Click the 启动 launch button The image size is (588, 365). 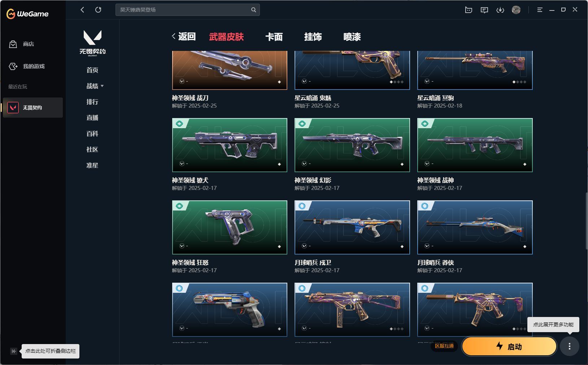[x=509, y=346]
